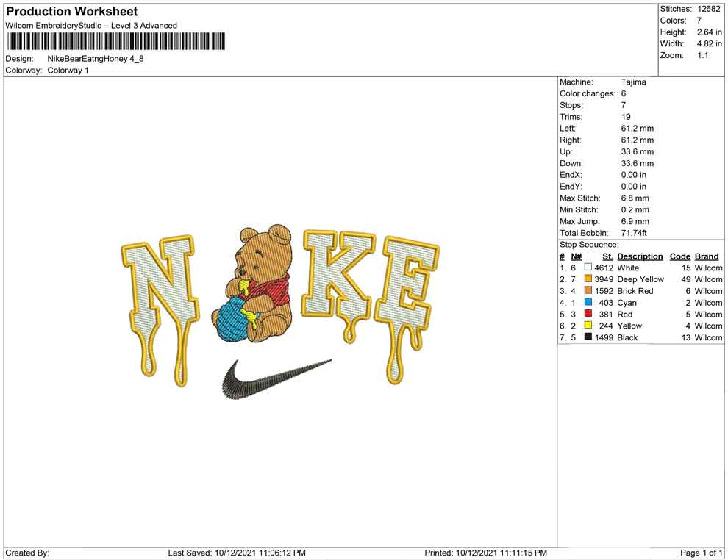Click the thread number 3949

coord(604,279)
